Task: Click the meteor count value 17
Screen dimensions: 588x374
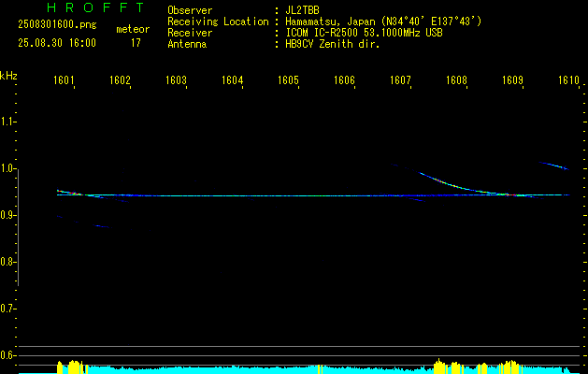Action: 136,43
